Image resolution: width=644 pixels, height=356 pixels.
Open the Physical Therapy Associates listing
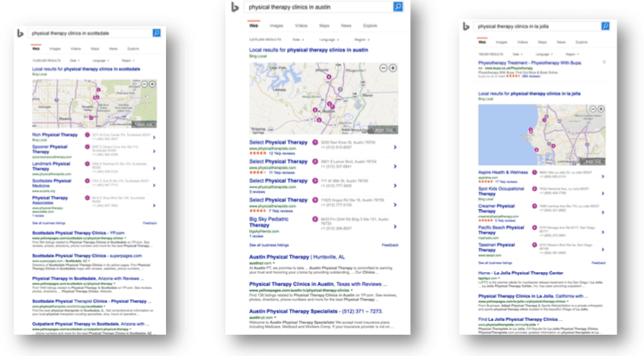(50, 200)
